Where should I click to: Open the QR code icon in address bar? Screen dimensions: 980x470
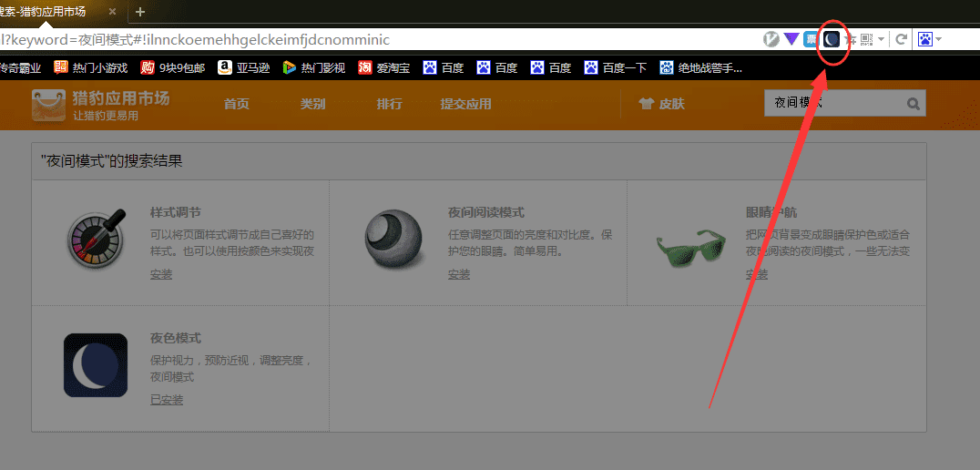866,39
